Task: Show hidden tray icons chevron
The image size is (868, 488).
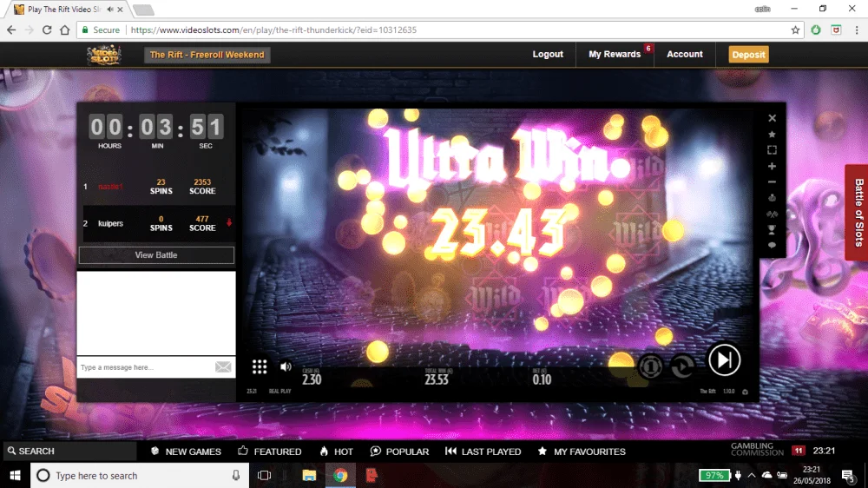Action: click(751, 475)
